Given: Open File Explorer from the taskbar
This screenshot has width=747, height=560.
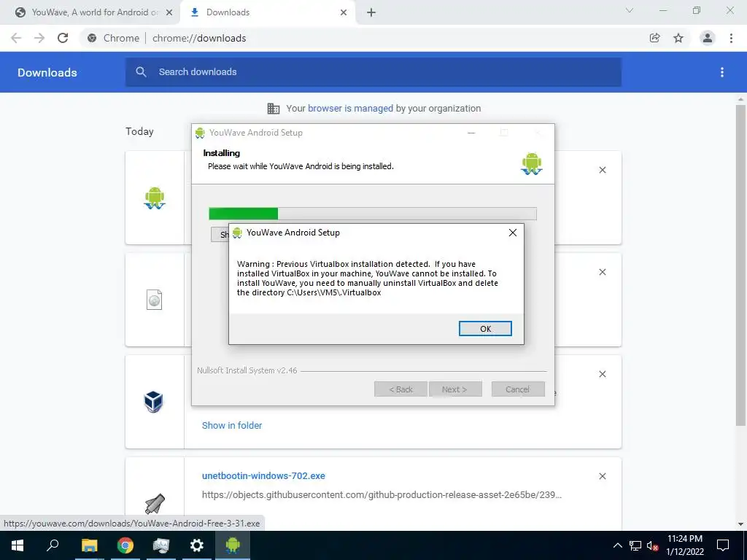Looking at the screenshot, I should (89, 545).
